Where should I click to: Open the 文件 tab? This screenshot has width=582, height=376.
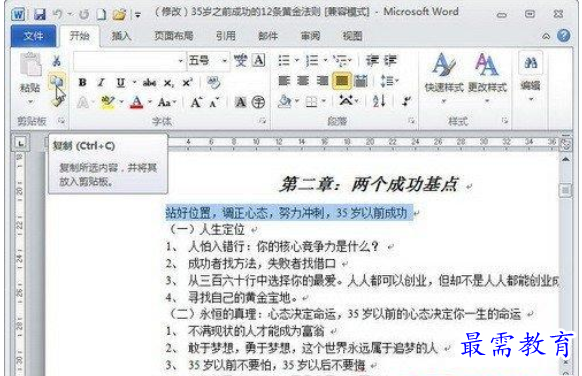tap(33, 36)
